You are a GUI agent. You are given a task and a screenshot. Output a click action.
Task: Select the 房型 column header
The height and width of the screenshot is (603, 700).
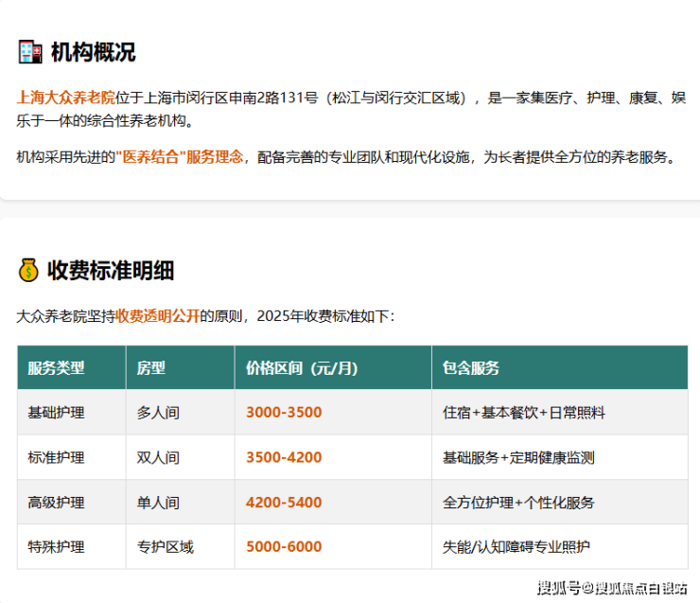click(151, 367)
